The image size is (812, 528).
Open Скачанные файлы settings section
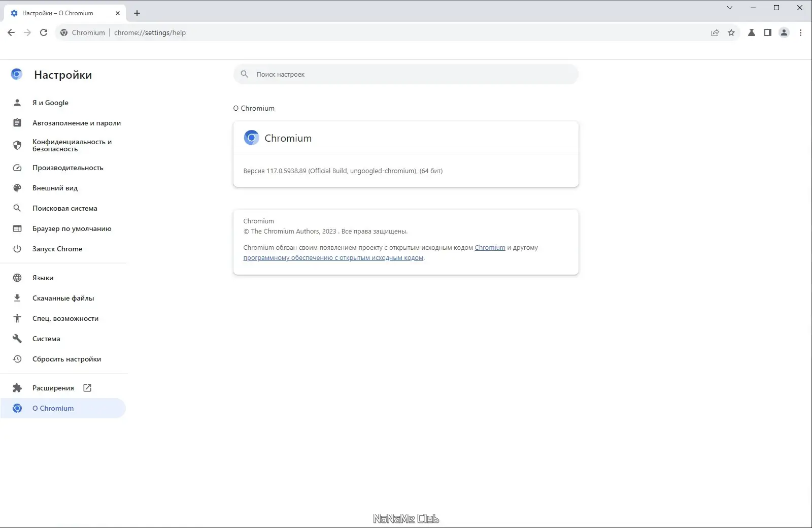(x=63, y=298)
